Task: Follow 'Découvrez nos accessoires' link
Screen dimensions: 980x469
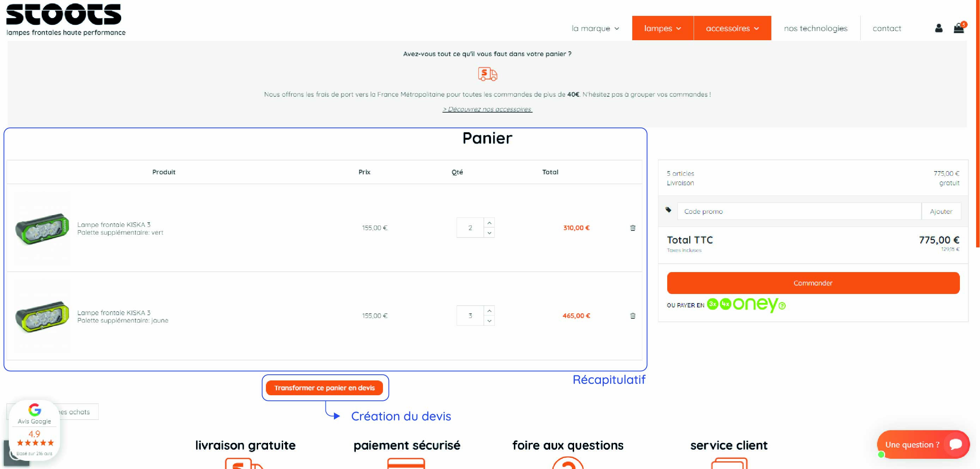Action: pos(487,109)
